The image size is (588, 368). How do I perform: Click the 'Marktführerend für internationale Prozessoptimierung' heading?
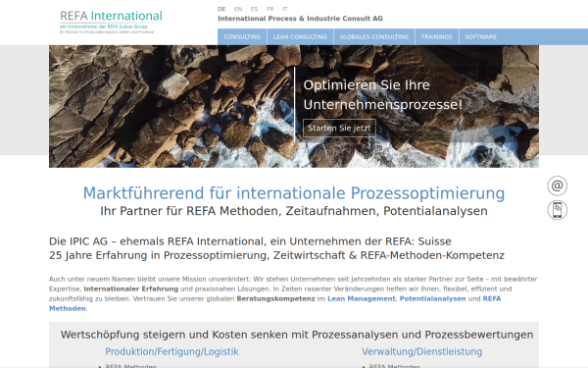294,193
